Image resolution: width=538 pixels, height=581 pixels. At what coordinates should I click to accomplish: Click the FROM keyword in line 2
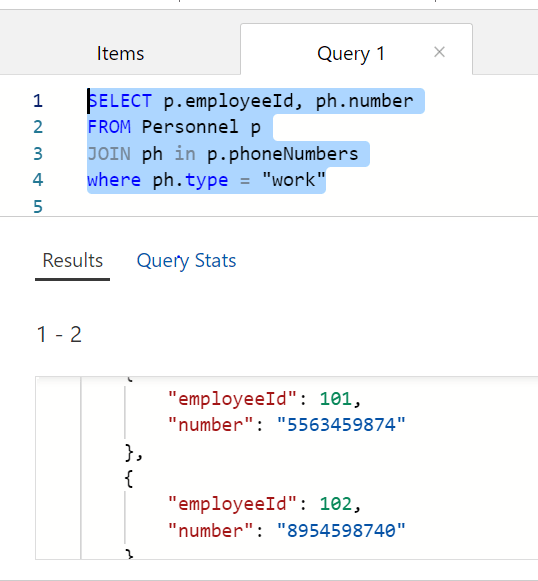click(109, 127)
